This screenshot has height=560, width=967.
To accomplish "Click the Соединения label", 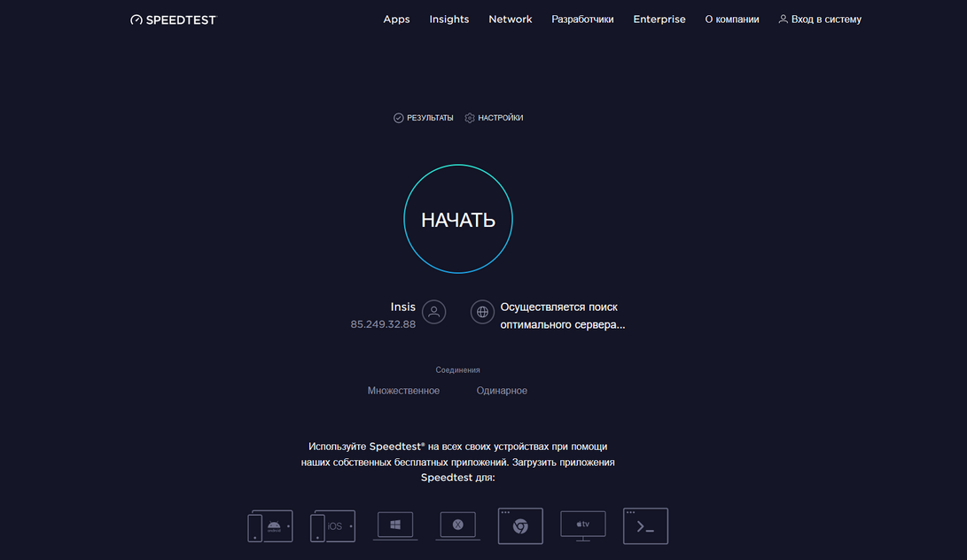I will pyautogui.click(x=457, y=370).
